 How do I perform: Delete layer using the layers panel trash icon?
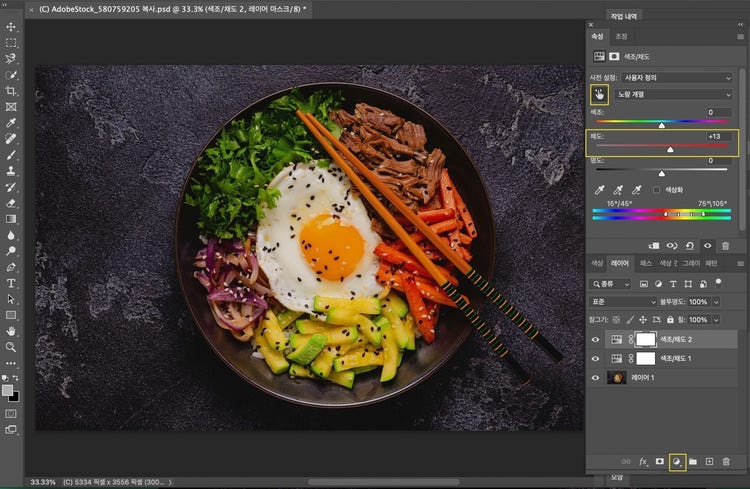(726, 461)
